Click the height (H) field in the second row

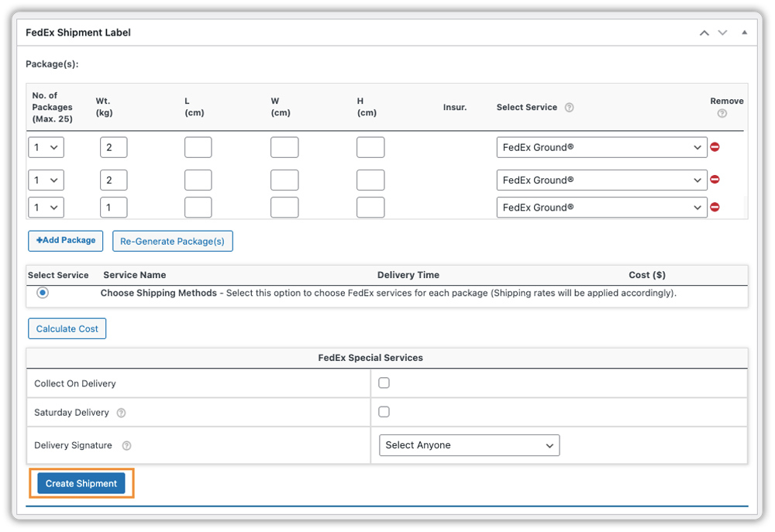pos(370,180)
